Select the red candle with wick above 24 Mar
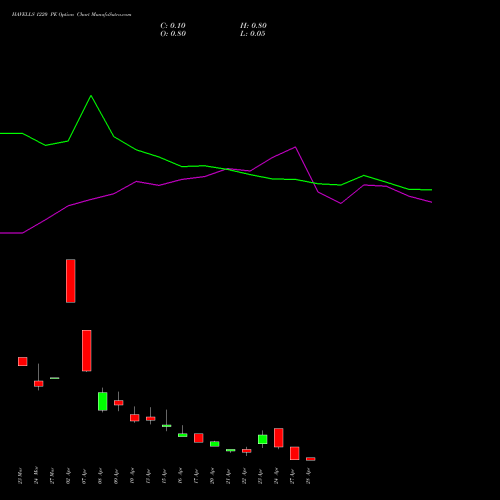 click(x=39, y=384)
